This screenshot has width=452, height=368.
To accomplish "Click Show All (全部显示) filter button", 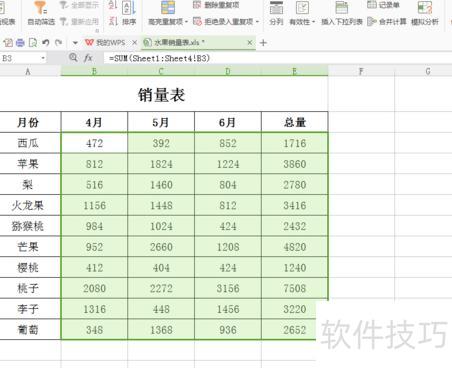I will click(79, 5).
